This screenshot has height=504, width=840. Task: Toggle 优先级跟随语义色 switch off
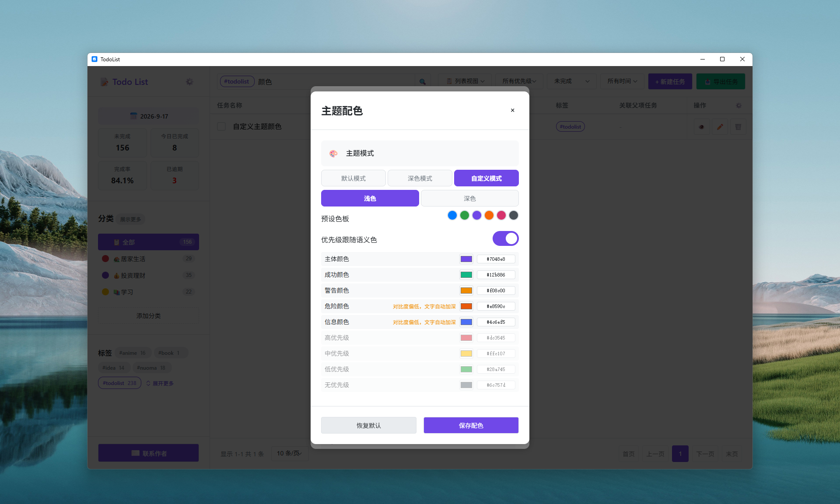pyautogui.click(x=505, y=238)
